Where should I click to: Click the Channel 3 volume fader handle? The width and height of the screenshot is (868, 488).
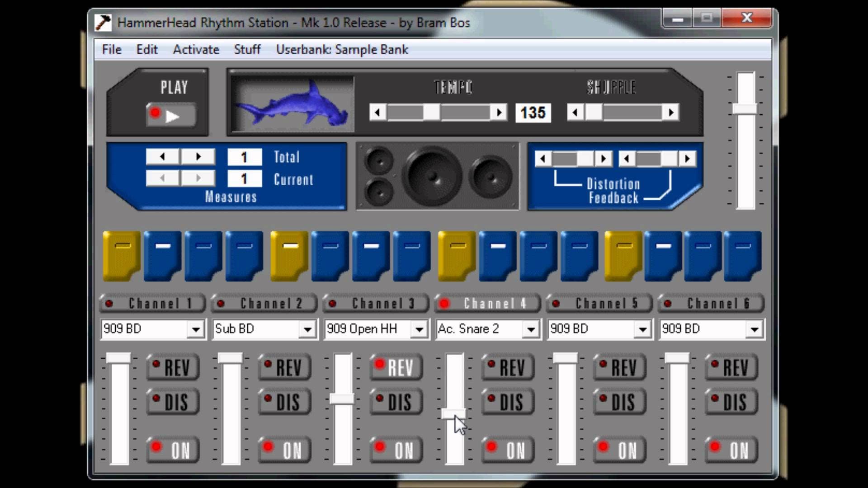(x=342, y=399)
